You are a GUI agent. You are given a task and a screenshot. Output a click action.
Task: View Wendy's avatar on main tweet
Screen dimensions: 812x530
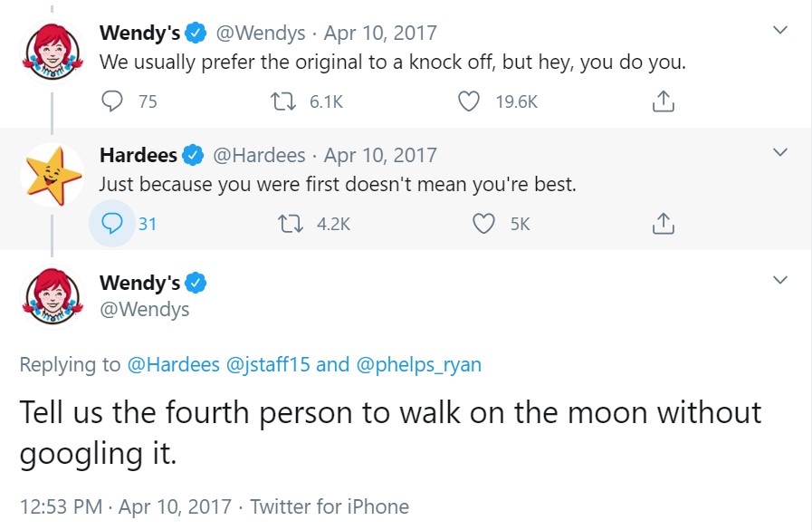[52, 297]
